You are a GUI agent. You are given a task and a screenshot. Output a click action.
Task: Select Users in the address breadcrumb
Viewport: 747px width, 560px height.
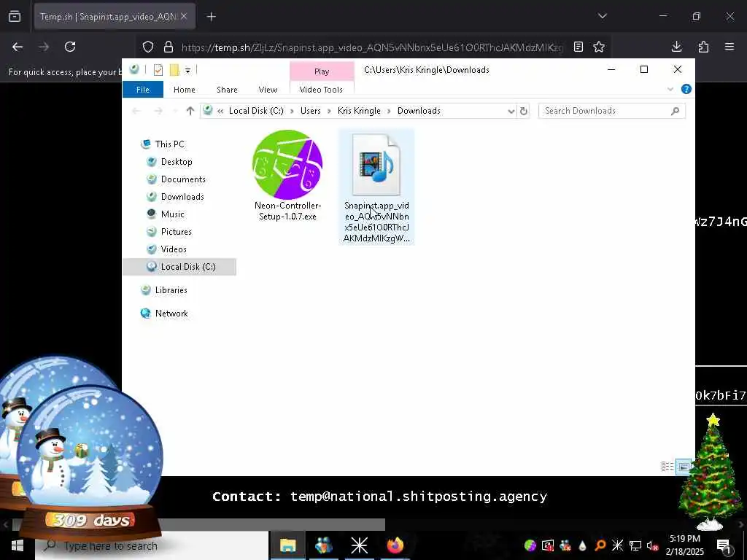(x=311, y=111)
